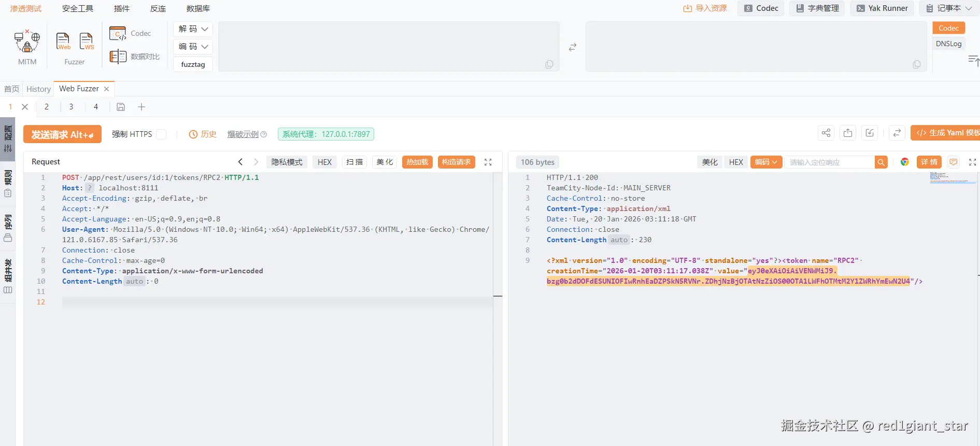The height and width of the screenshot is (446, 980).
Task: Click the 请输入定位响应 search field
Action: coord(829,162)
